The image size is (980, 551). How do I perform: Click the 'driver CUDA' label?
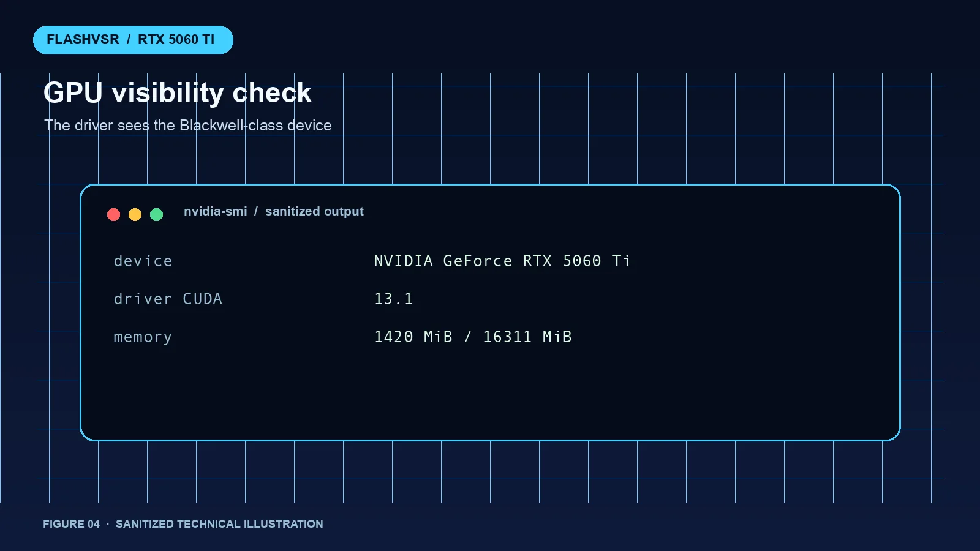(x=168, y=299)
